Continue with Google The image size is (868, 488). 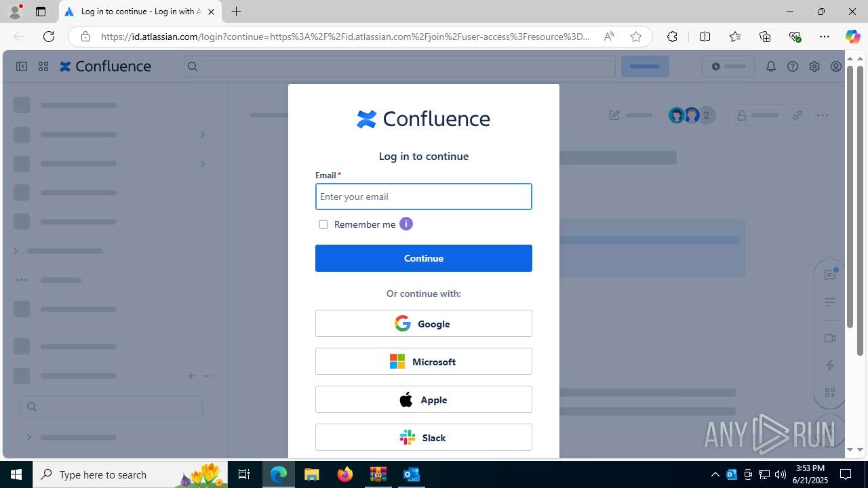tap(423, 323)
